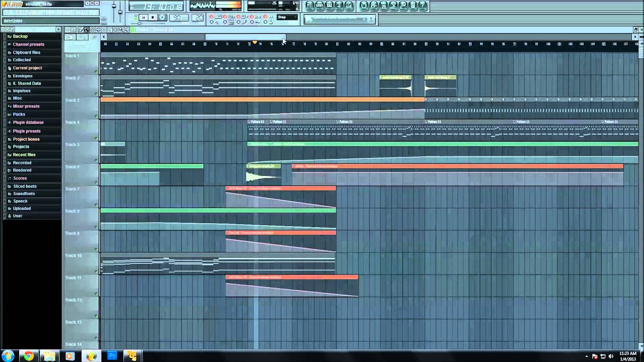The image size is (644, 362).
Task: Expand the Packs folder in browser
Action: click(19, 114)
